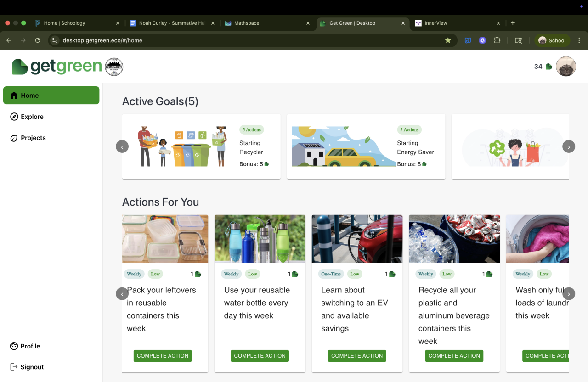Click One-Time tag on EV card
This screenshot has width=588, height=382.
331,274
